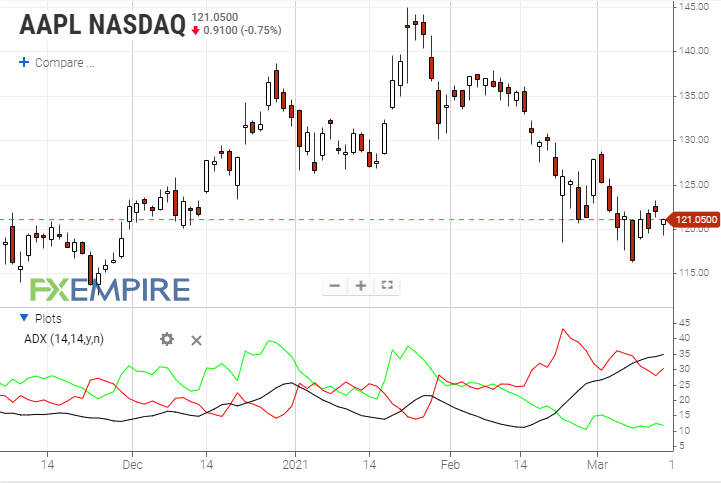Click the 0.9100 (-0.75%) change value
Image resolution: width=721 pixels, height=483 pixels.
pyautogui.click(x=242, y=30)
